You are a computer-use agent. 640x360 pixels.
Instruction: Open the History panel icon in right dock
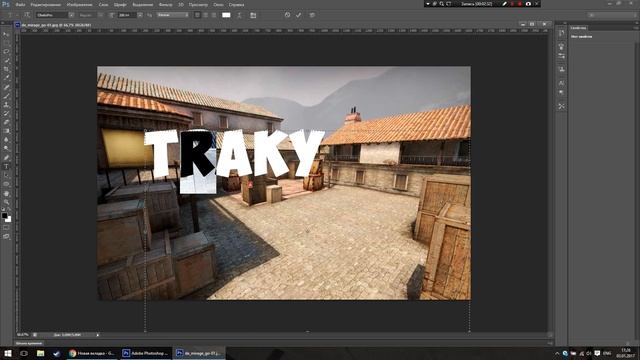562,34
